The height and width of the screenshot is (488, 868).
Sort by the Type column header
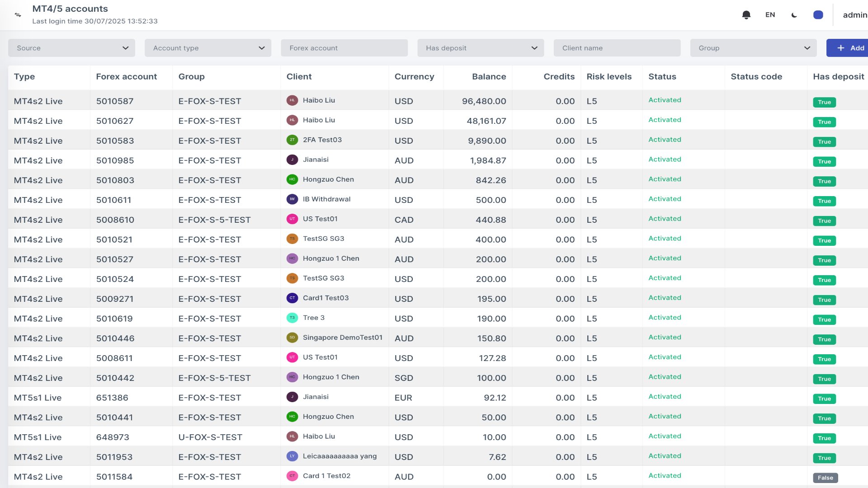24,76
